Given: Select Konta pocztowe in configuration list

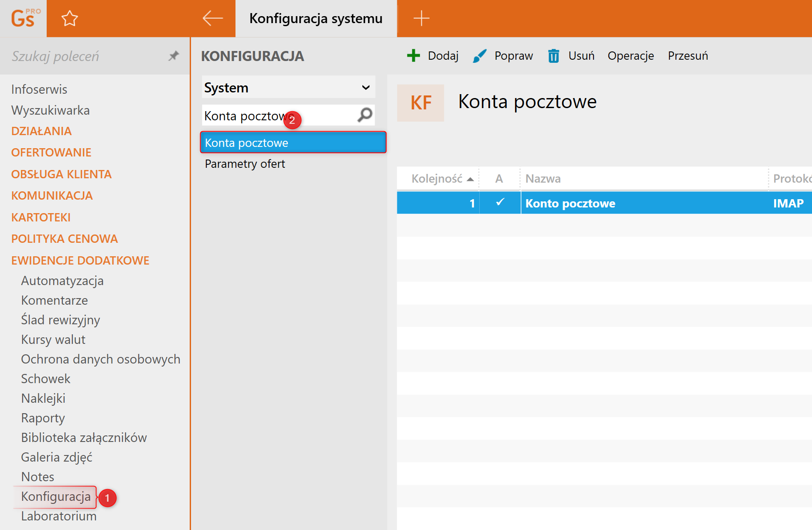Looking at the screenshot, I should coord(293,143).
